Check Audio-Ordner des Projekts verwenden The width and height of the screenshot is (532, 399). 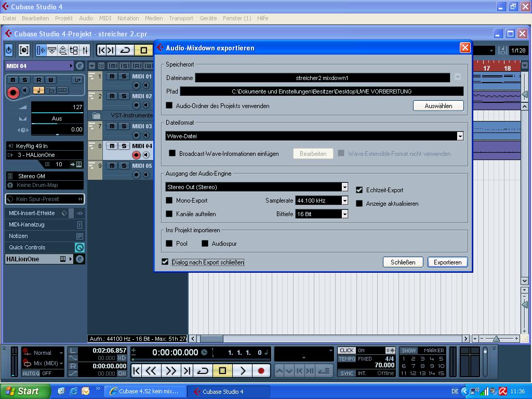(169, 105)
